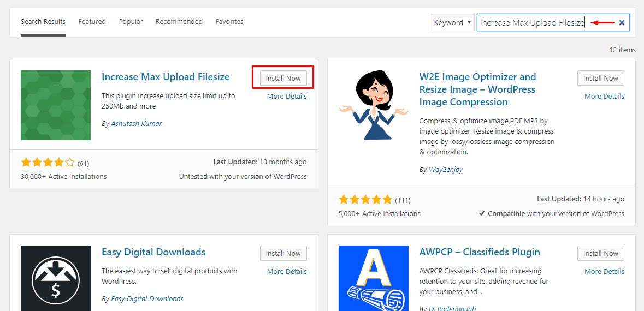
Task: Open the AWPCP – Classifieds Plugin title link
Action: [480, 252]
